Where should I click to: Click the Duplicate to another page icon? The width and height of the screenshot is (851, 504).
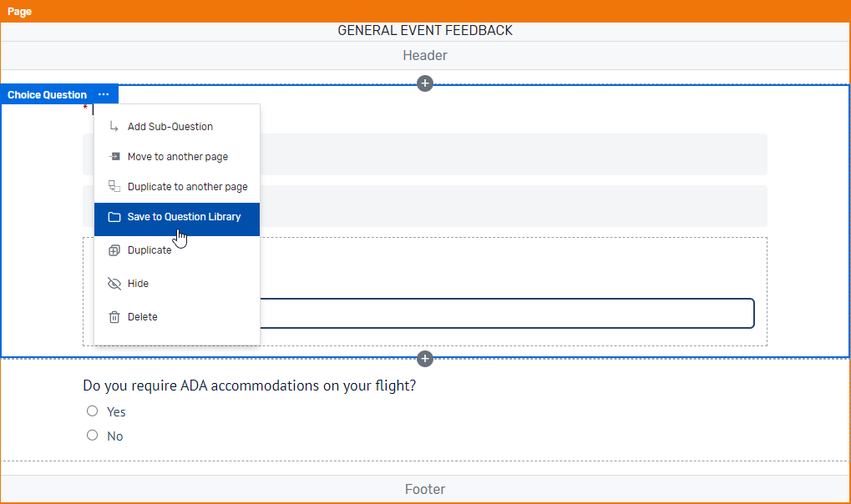tap(114, 187)
